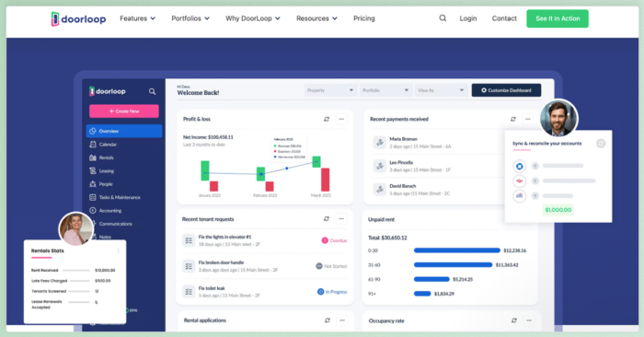Click the Create New button
The image size is (644, 337).
[x=124, y=111]
